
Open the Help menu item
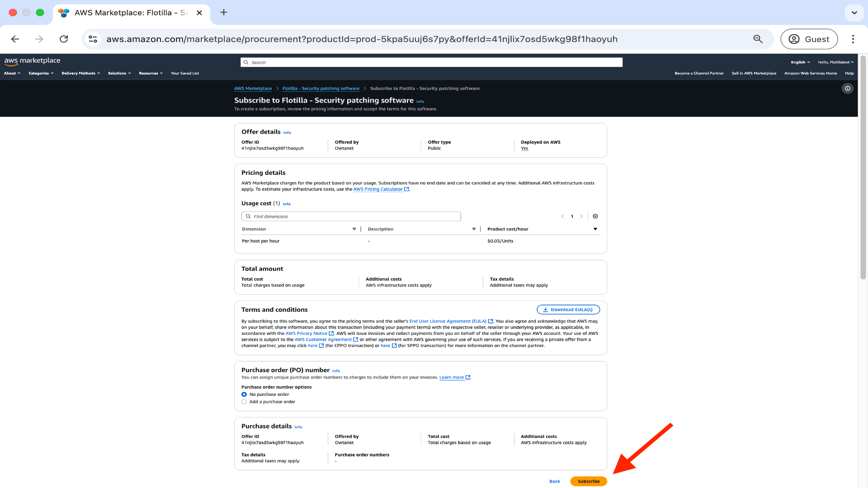pos(849,73)
